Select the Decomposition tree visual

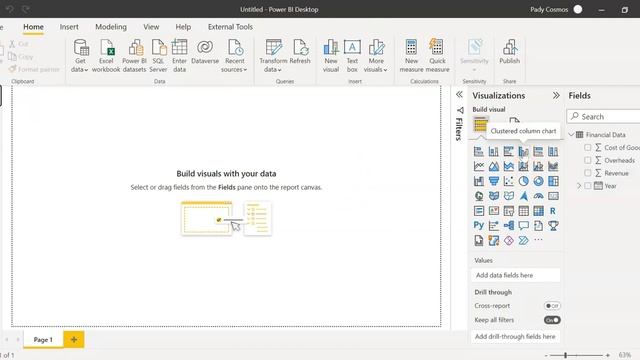tap(509, 226)
